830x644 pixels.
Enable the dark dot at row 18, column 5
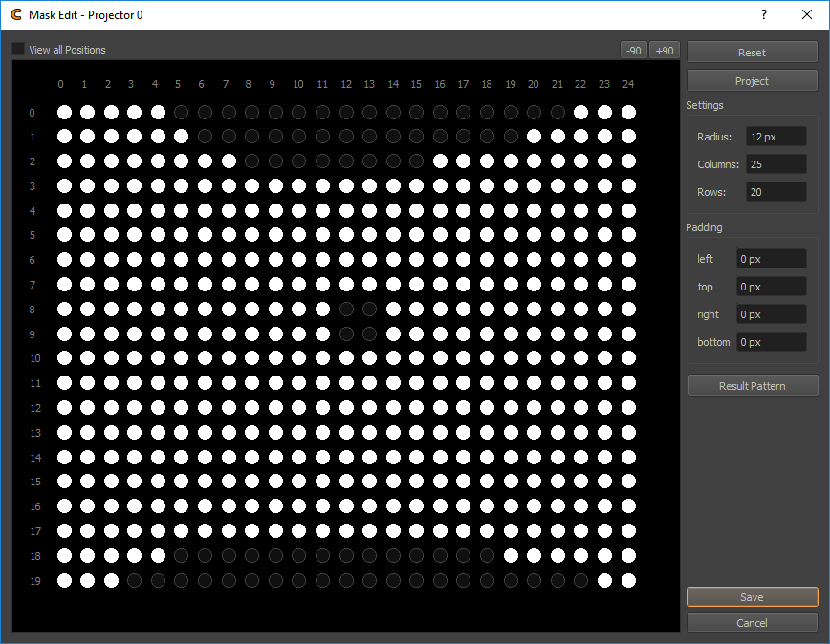click(181, 556)
